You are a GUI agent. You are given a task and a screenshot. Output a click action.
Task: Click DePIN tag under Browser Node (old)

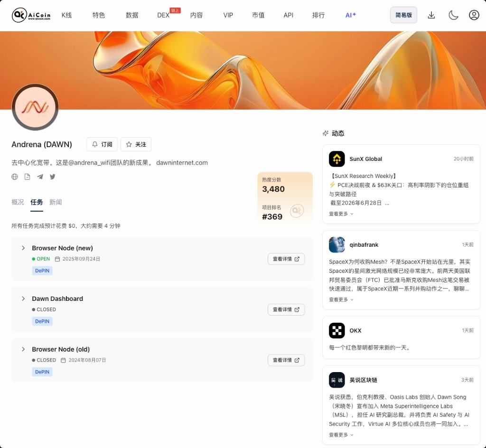[42, 372]
